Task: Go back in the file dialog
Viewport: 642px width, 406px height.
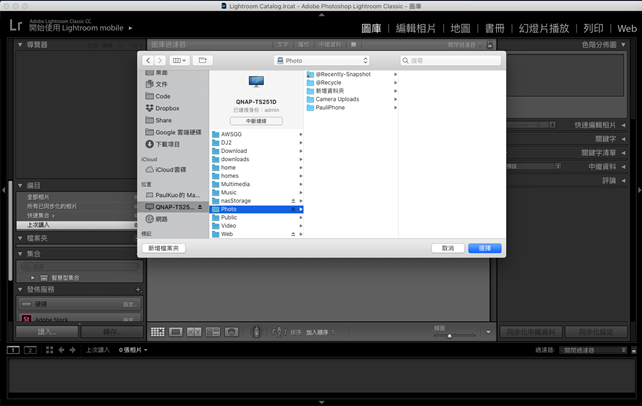Action: coord(148,61)
